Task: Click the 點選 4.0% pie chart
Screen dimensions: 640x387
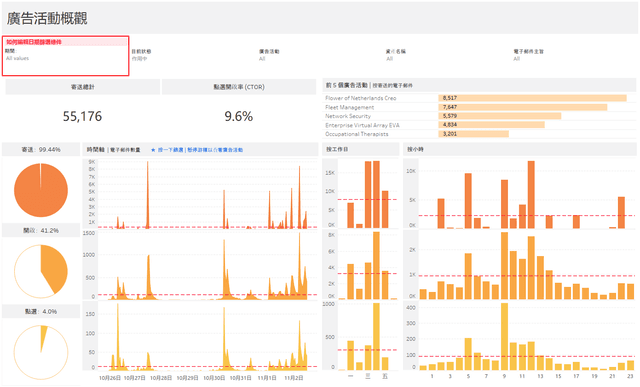Action: (x=41, y=352)
